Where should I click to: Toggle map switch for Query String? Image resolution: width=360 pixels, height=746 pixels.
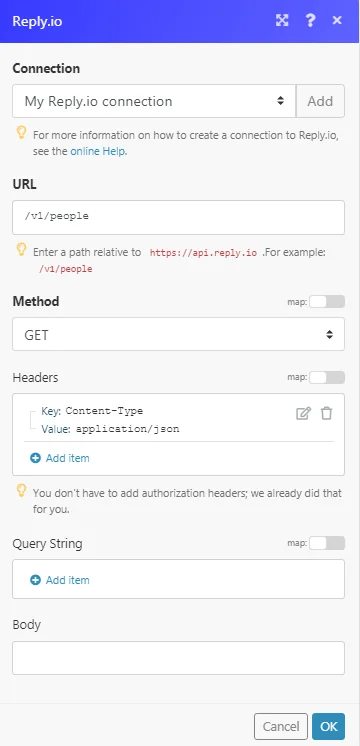click(x=327, y=543)
